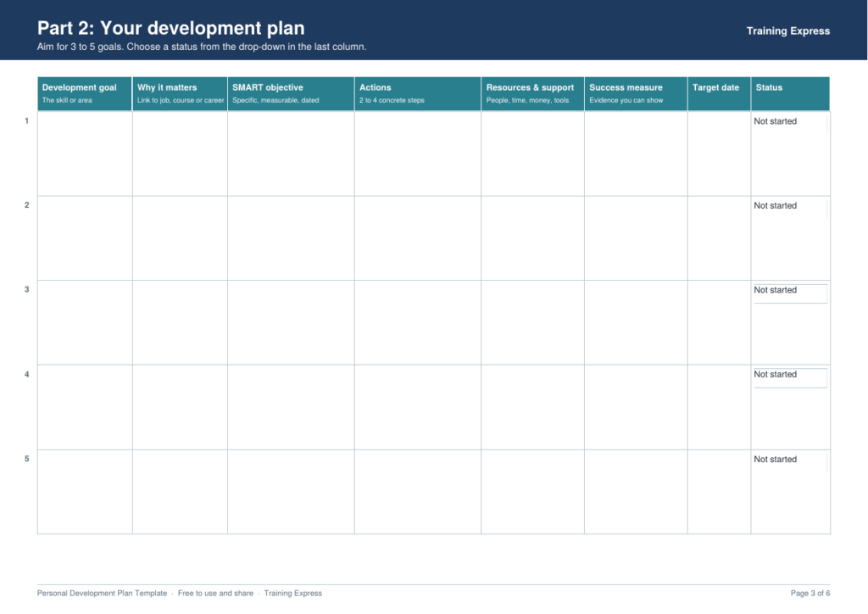Click the "Status" column header
Screen dimensions: 868x614
click(x=790, y=93)
